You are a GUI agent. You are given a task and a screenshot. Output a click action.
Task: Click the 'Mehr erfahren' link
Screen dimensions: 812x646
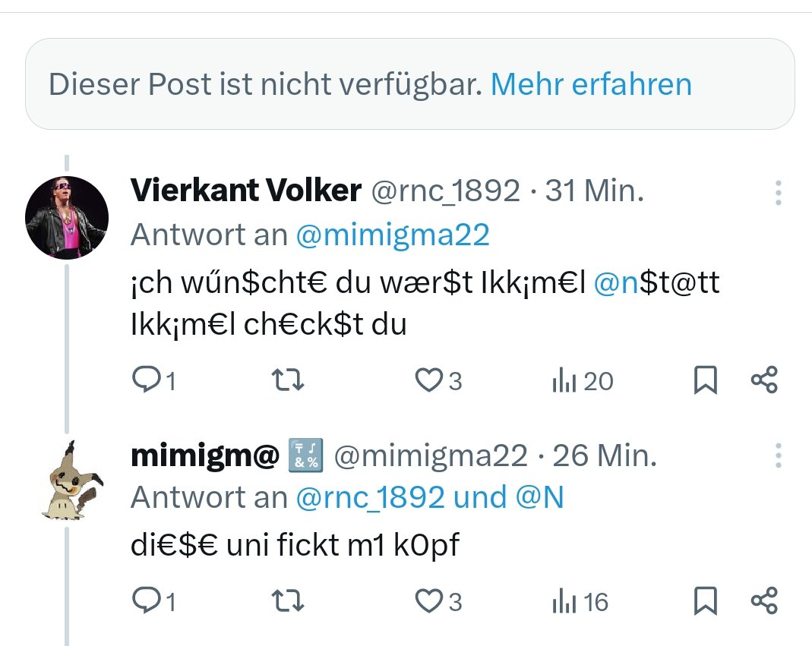591,84
